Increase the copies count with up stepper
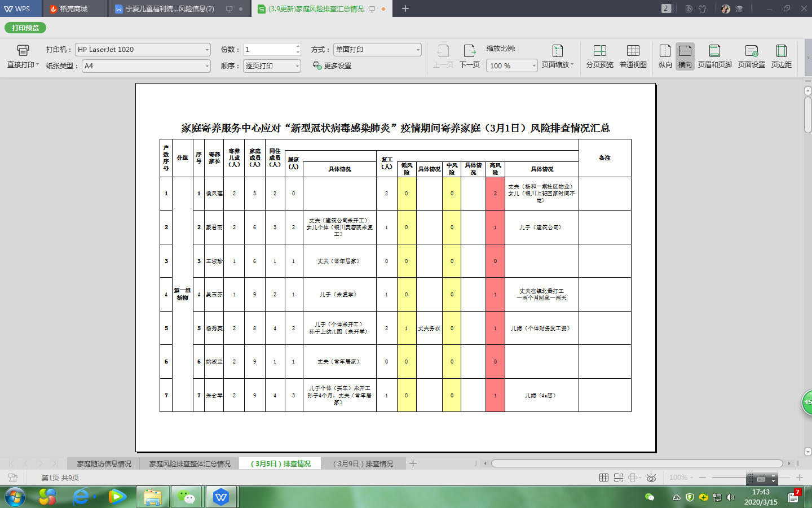The height and width of the screenshot is (508, 812). (298, 47)
